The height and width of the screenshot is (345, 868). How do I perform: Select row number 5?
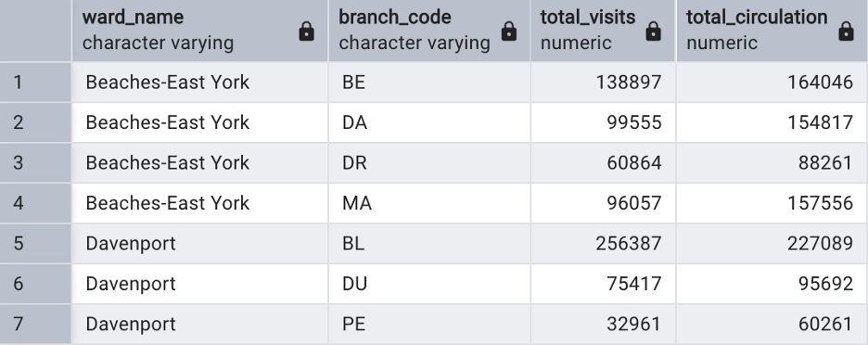[x=35, y=244]
